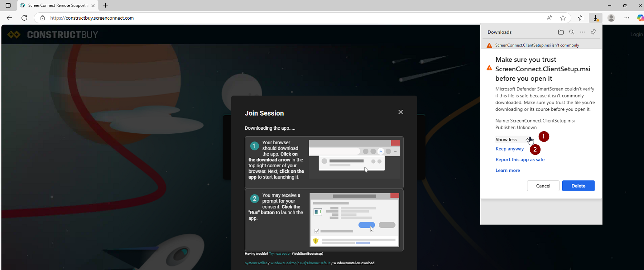The width and height of the screenshot is (644, 270).
Task: Open the browser profile avatar
Action: 611,18
